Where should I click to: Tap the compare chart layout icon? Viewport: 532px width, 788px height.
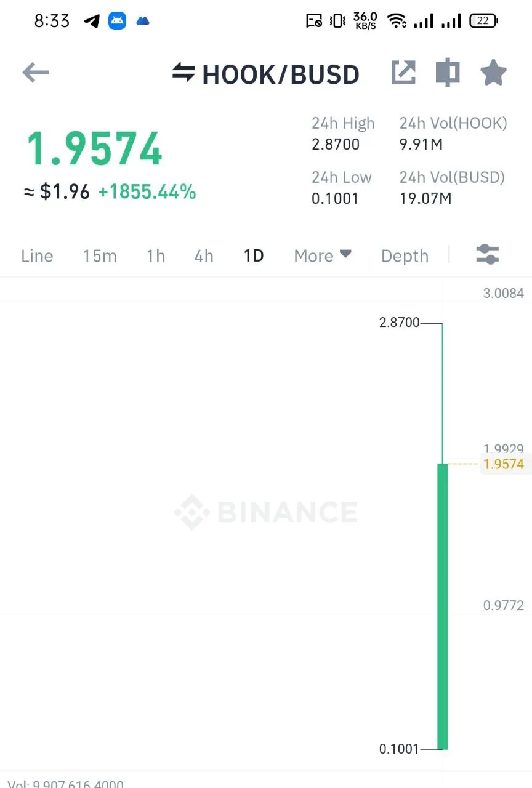(x=448, y=73)
